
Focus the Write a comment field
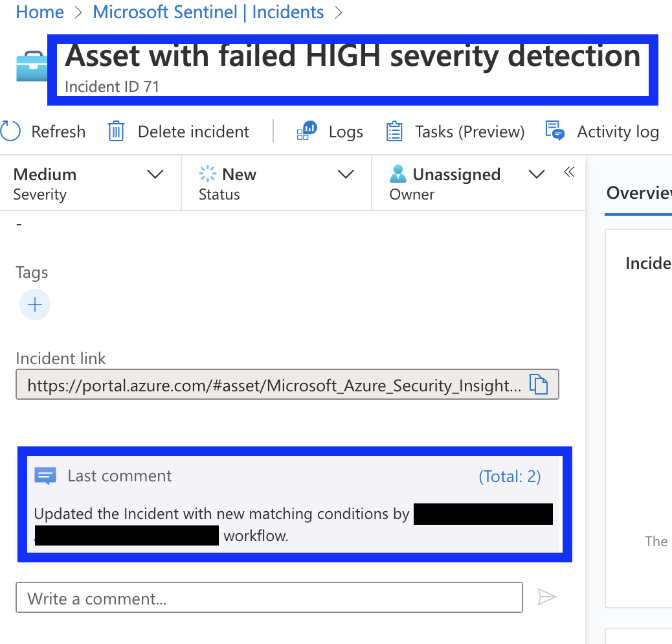(x=269, y=597)
